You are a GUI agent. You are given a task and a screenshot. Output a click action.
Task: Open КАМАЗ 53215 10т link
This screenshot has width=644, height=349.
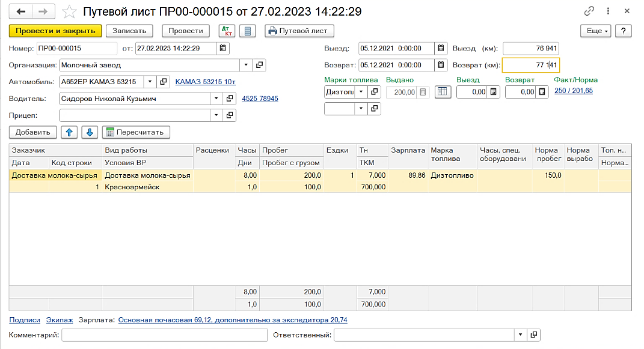click(x=205, y=82)
